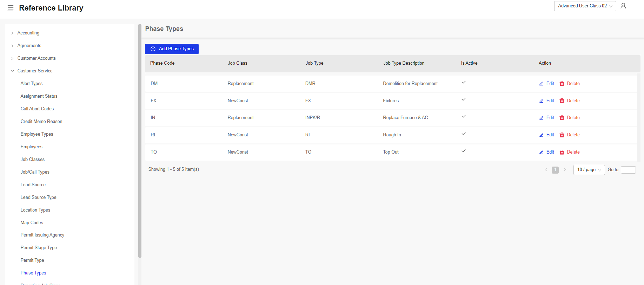The height and width of the screenshot is (285, 644).
Task: Open Alert Types in sidebar
Action: click(32, 84)
